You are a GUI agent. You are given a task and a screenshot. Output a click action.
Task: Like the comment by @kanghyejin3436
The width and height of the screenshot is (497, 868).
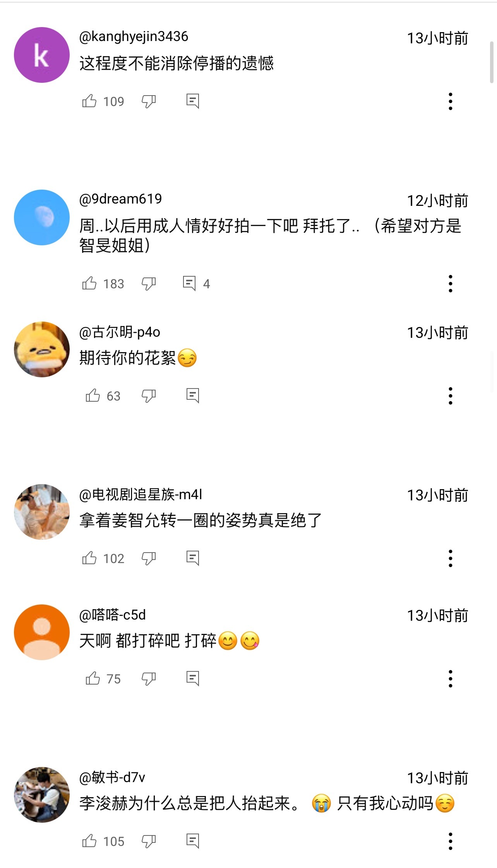pos(89,101)
